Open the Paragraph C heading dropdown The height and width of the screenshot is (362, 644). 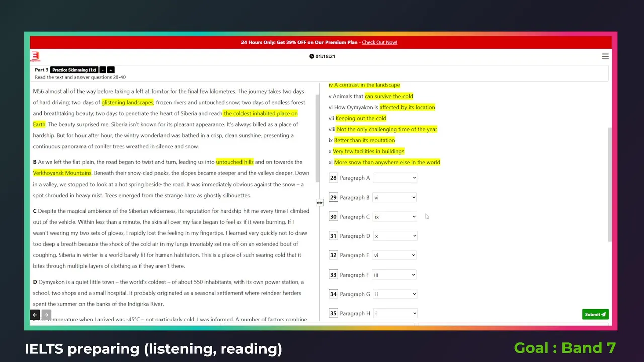(x=395, y=217)
